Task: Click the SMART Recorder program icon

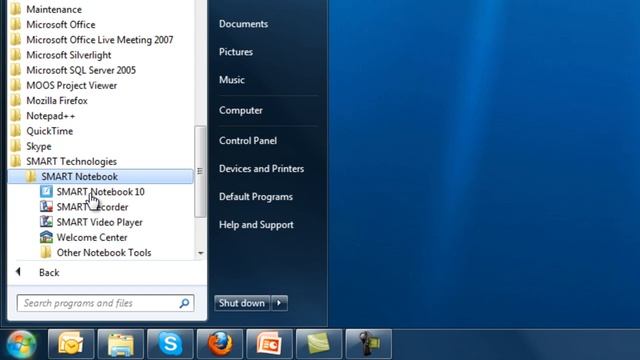Action: click(46, 207)
